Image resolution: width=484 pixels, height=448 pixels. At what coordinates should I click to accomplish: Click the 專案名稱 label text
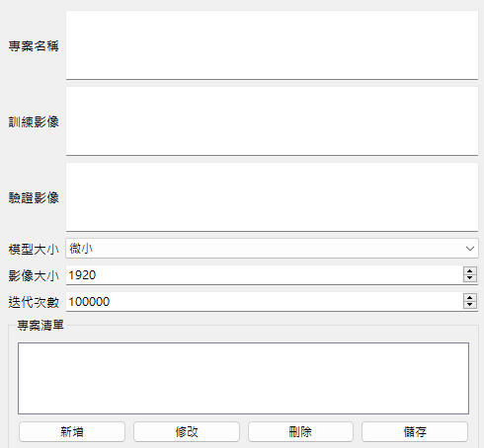pos(34,45)
